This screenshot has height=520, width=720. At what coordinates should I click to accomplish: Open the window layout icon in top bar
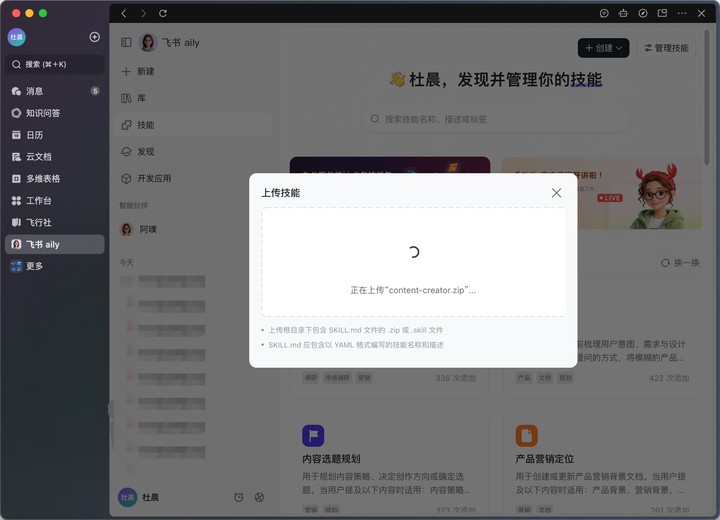coord(662,13)
